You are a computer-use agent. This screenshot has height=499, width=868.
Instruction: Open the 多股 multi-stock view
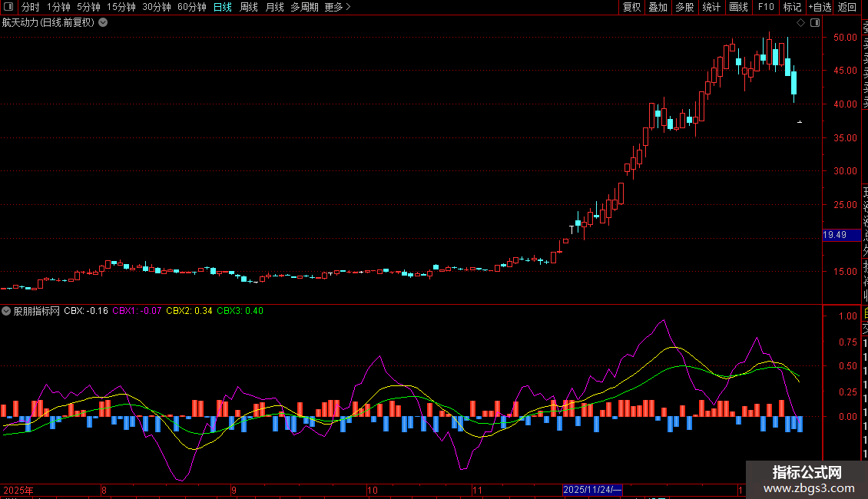point(684,7)
